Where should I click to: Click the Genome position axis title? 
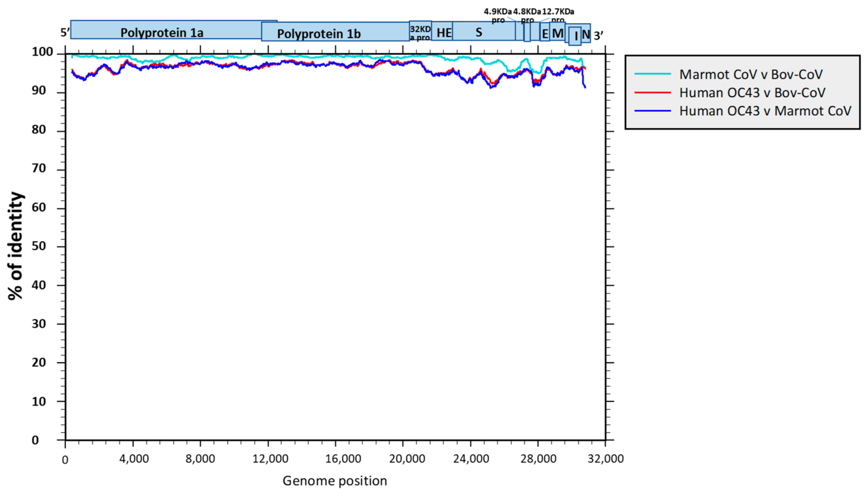[x=334, y=481]
